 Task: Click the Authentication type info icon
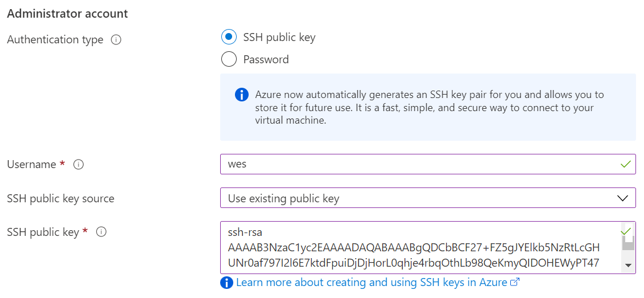116,40
